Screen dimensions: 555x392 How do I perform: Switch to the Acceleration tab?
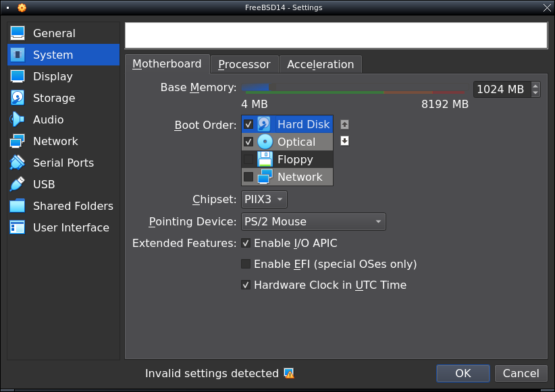tap(320, 64)
